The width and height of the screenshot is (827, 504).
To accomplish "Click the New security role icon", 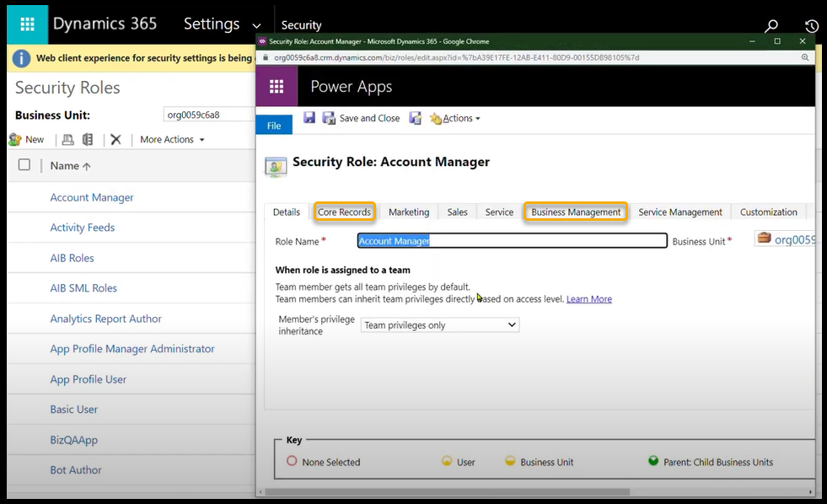I will 27,140.
